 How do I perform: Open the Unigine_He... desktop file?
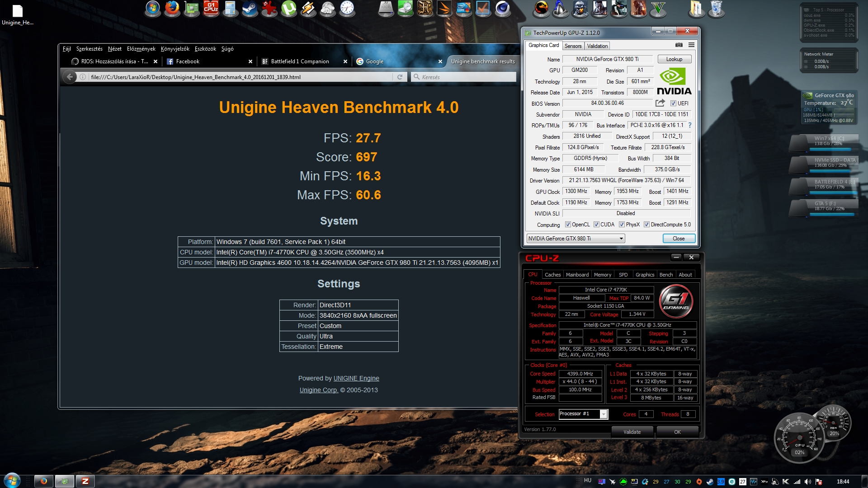point(17,15)
